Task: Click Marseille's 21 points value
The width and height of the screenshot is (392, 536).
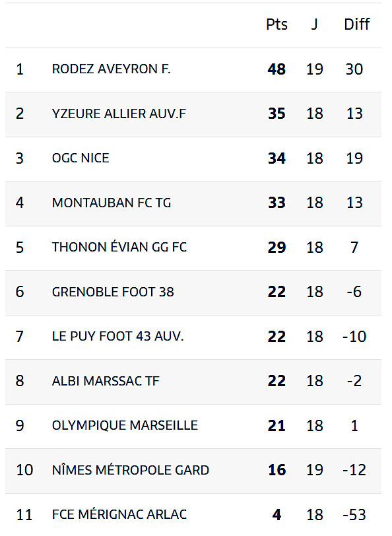Action: coord(277,425)
